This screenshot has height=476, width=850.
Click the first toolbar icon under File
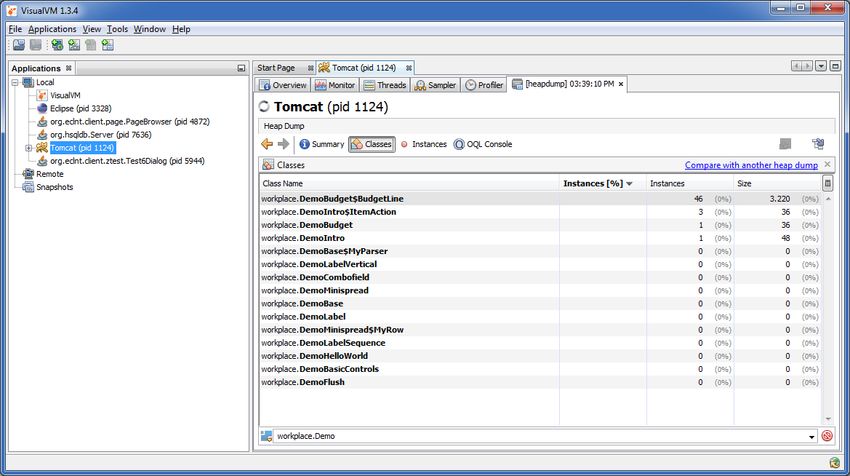click(19, 45)
